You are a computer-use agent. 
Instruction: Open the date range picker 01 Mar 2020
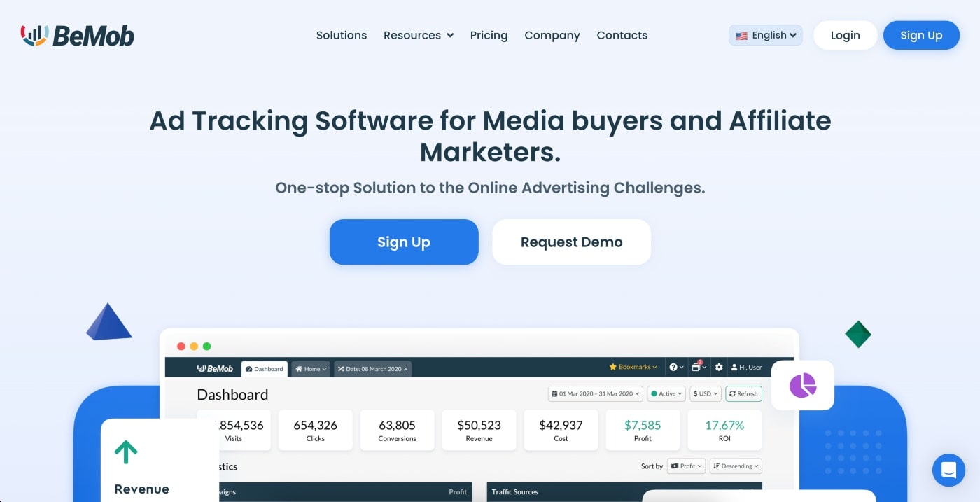point(595,393)
